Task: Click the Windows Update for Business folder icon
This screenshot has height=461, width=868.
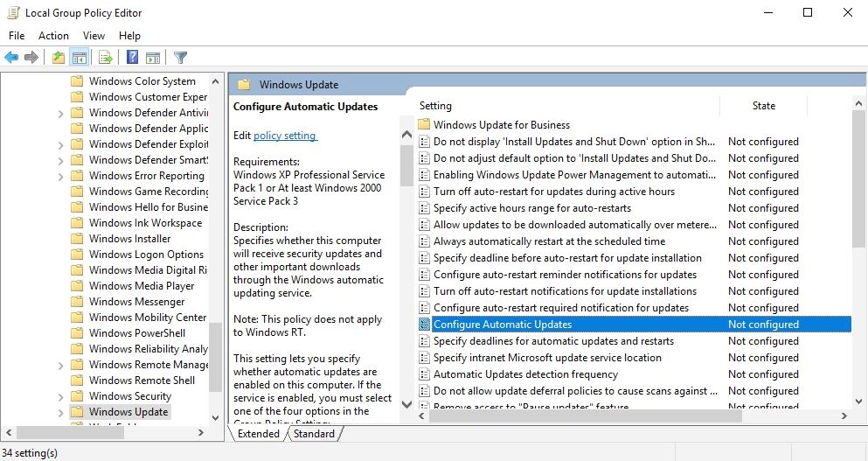Action: pos(424,125)
